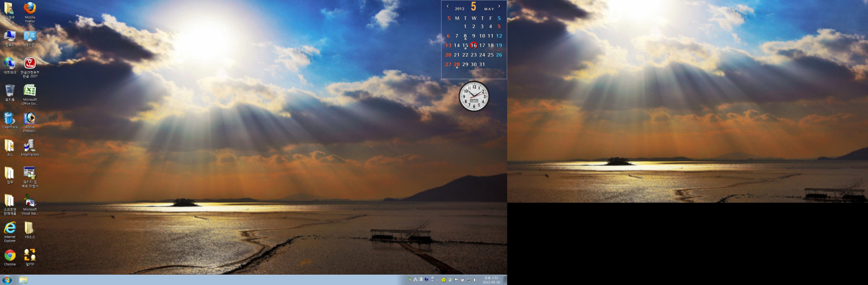Open Mozilla Firefox desktop shortcut
868x285 pixels.
30,9
